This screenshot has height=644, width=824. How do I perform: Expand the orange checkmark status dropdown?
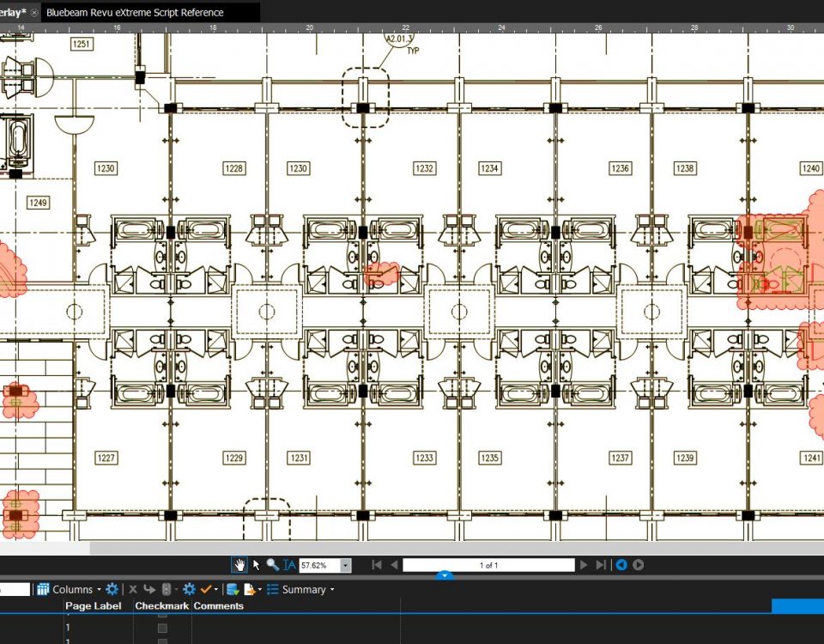[x=216, y=590]
